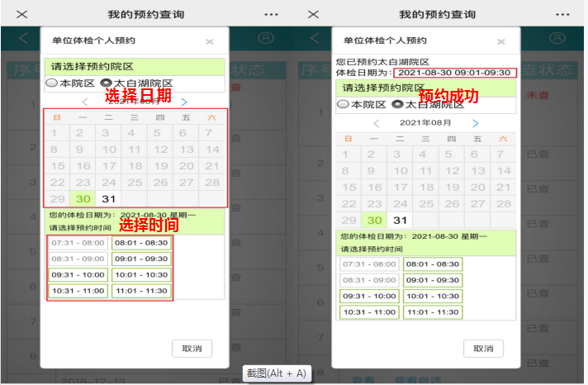Advance to next month in right calendar

(x=475, y=123)
